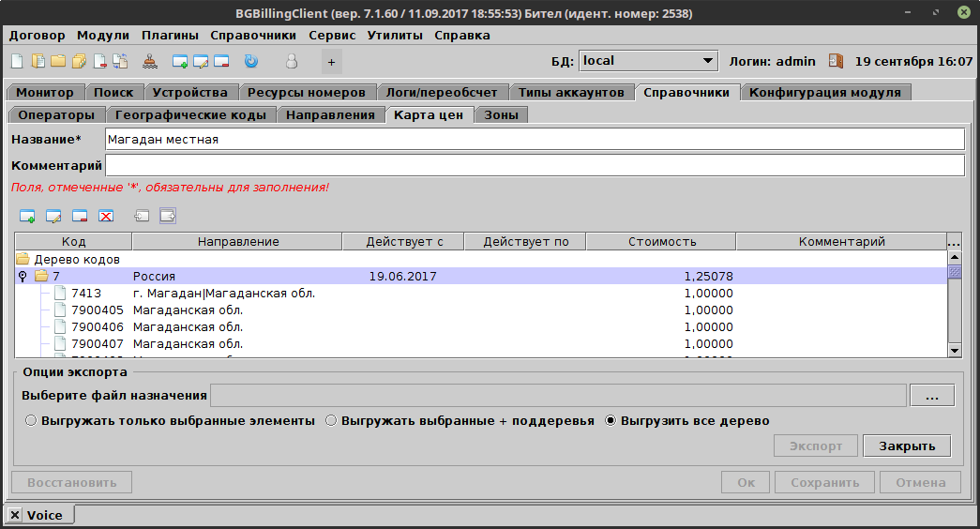Click the exit door icon next to login

coord(836,61)
